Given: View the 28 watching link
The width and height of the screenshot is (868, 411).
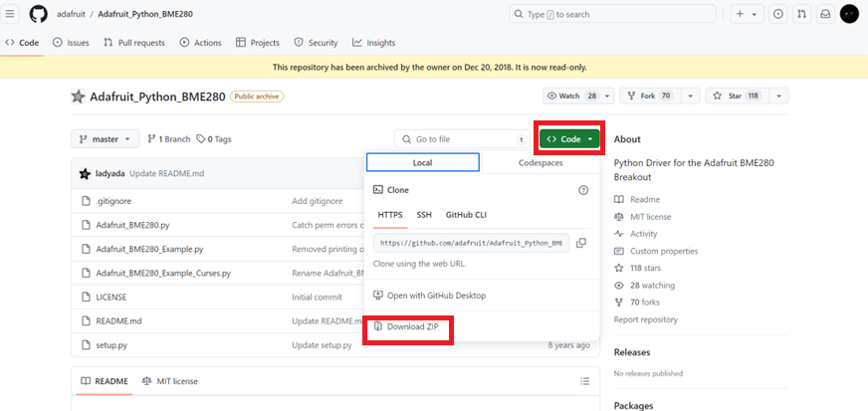Looking at the screenshot, I should coord(644,286).
